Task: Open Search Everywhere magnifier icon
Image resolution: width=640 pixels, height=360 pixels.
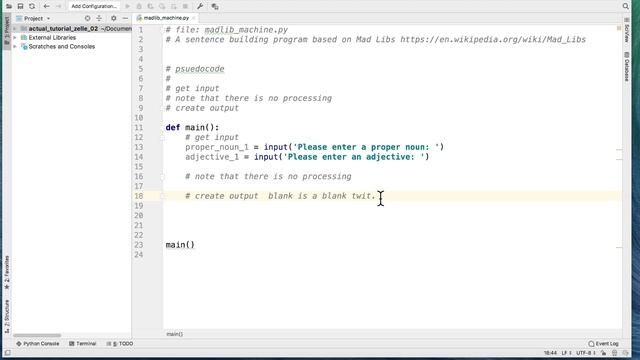Action: pyautogui.click(x=626, y=6)
